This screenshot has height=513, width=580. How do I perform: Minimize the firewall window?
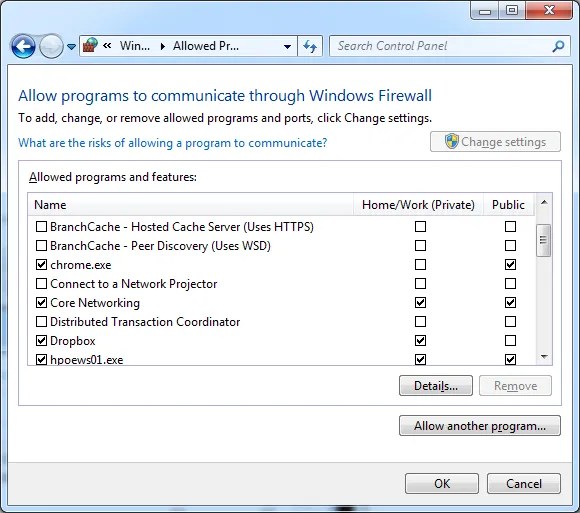coord(485,11)
